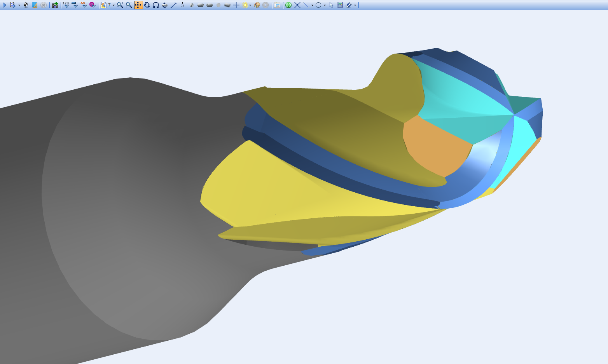Image resolution: width=608 pixels, height=364 pixels.
Task: Click the zoom in/out magnifier icon
Action: coord(120,5)
